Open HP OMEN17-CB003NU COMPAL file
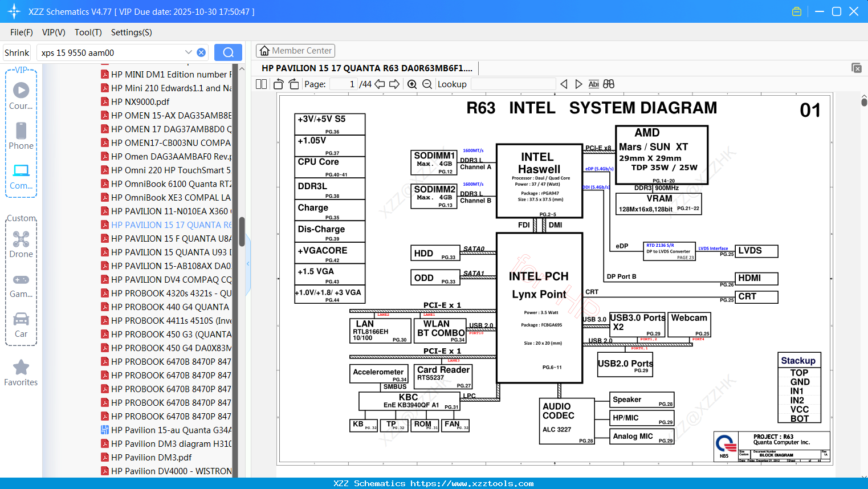This screenshot has width=868, height=489. (x=166, y=142)
